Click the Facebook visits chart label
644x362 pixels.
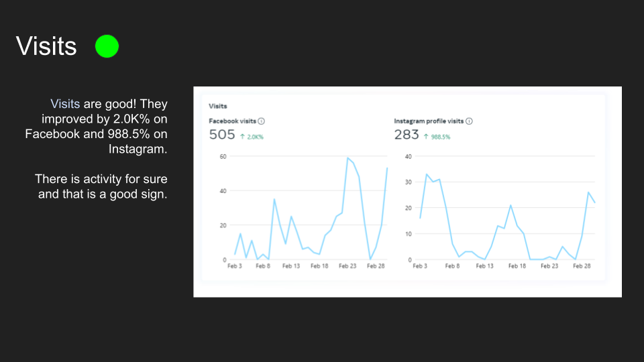[x=233, y=121]
